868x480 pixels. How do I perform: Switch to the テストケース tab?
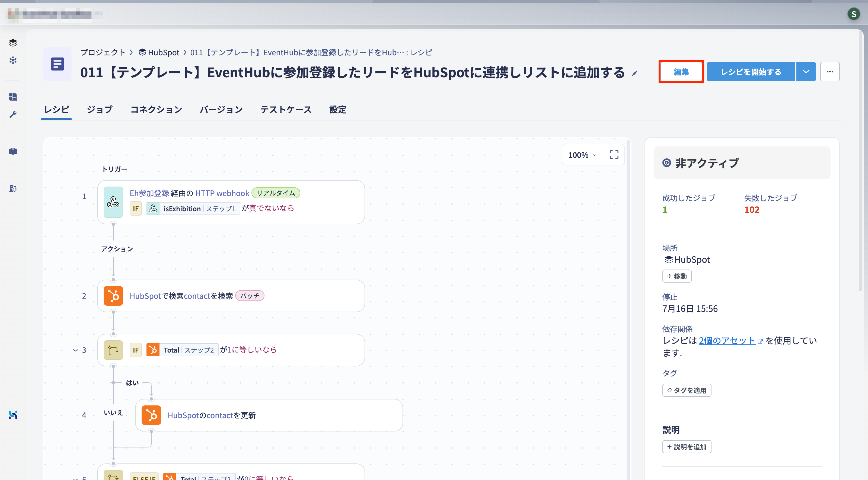tap(286, 110)
